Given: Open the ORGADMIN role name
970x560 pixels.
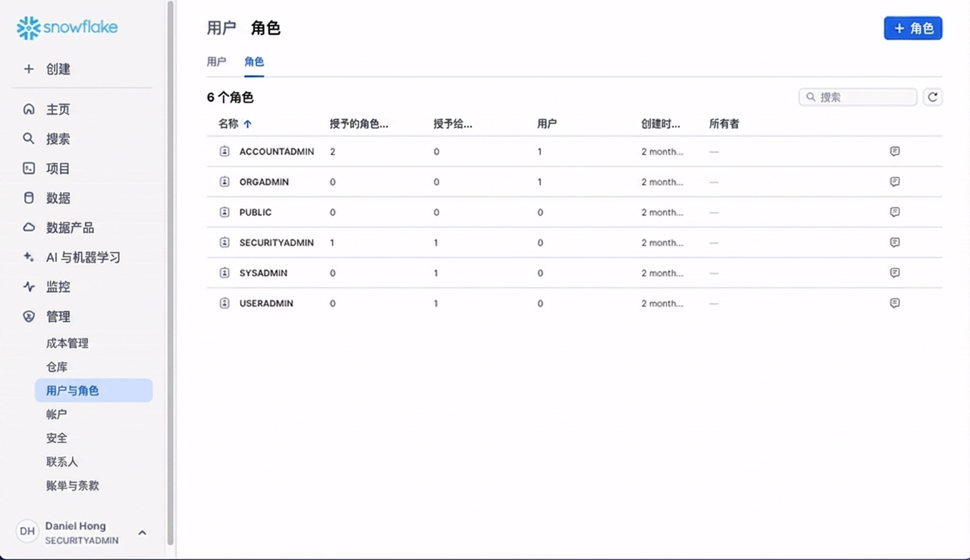Looking at the screenshot, I should point(264,182).
